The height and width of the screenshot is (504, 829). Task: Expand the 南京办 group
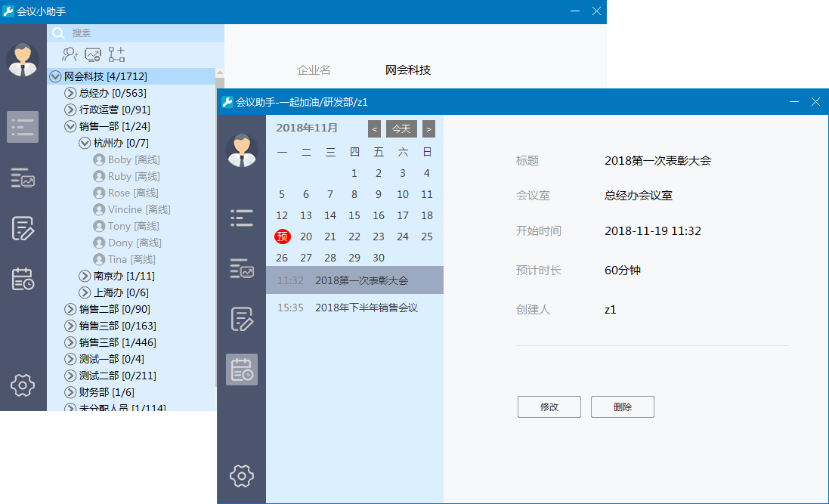pos(83,276)
